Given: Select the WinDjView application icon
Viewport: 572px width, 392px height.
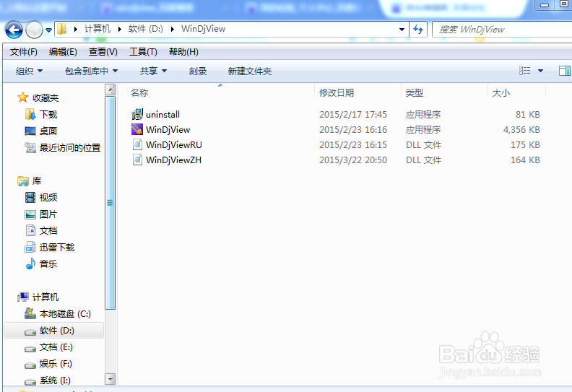Looking at the screenshot, I should tap(137, 129).
